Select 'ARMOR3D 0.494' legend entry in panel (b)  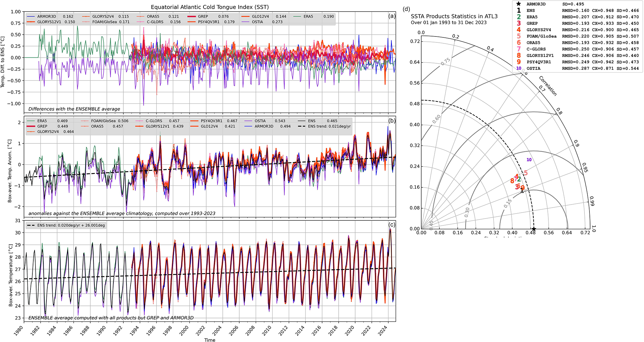click(x=268, y=127)
